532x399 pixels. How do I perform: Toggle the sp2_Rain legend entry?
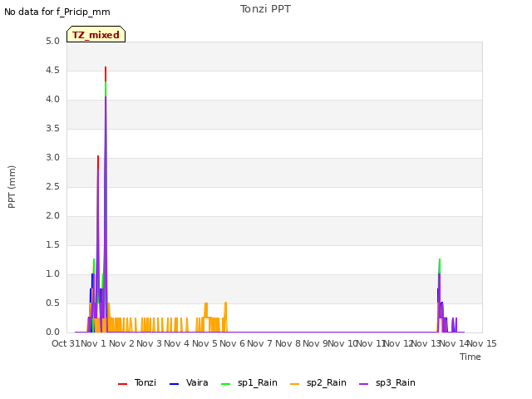318,382
